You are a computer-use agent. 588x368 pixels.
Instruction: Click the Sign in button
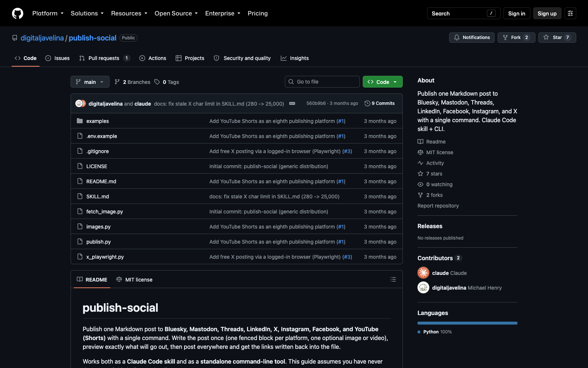pyautogui.click(x=517, y=13)
